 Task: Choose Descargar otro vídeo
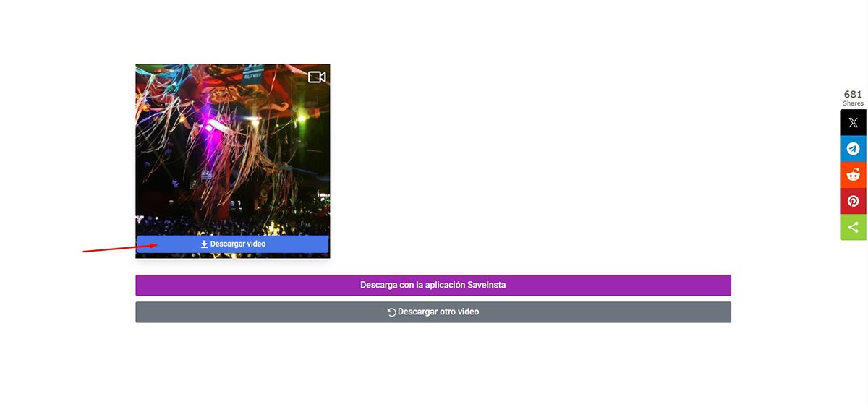(x=433, y=312)
